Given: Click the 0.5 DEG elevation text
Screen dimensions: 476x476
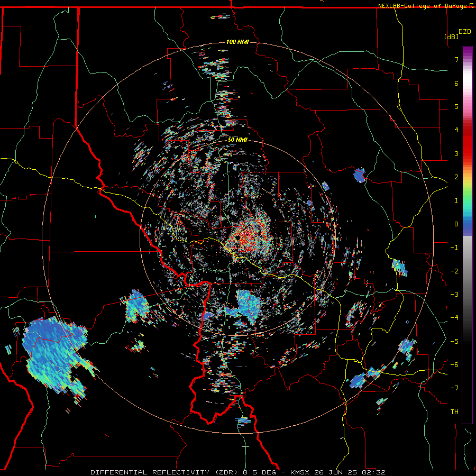Looking at the screenshot, I should click(x=260, y=472).
